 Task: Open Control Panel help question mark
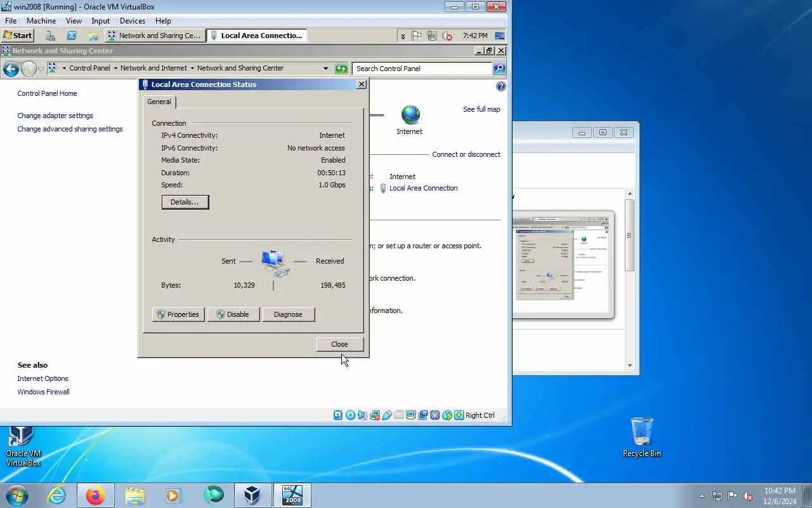(x=501, y=86)
